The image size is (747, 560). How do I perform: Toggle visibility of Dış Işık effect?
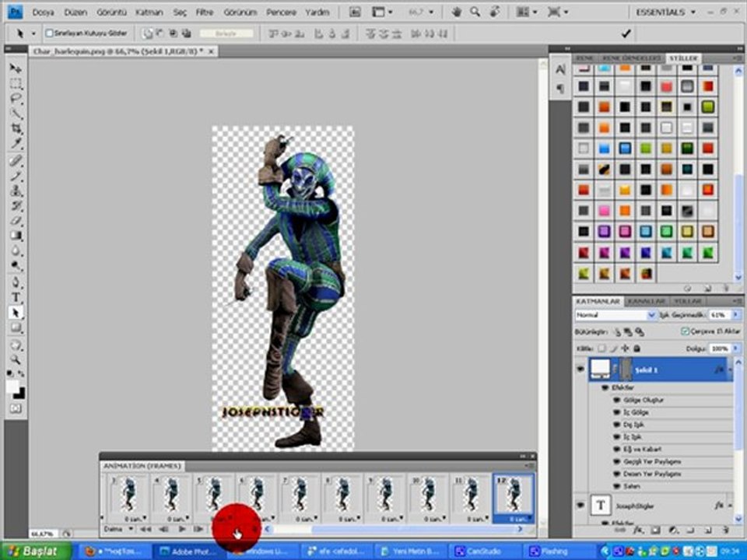click(x=617, y=425)
